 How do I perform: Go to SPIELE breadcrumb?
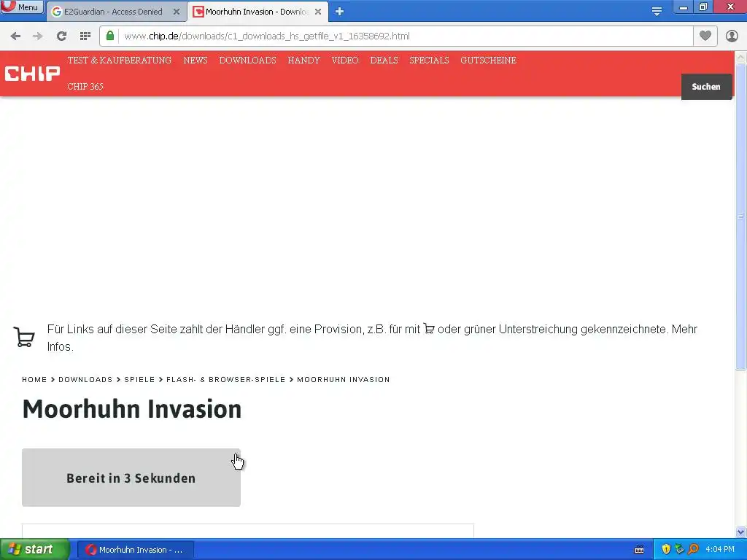coord(139,379)
